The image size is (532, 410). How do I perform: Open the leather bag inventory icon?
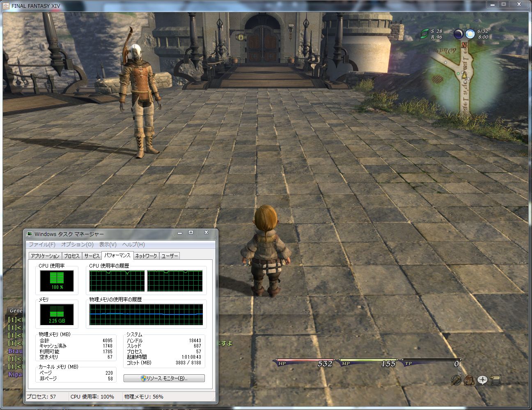469,380
